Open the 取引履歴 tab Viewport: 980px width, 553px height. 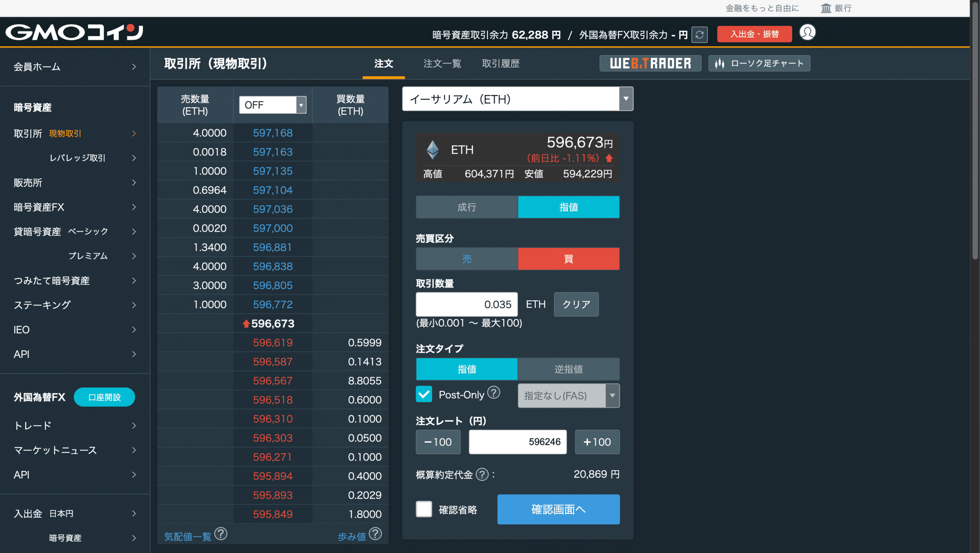pyautogui.click(x=500, y=64)
